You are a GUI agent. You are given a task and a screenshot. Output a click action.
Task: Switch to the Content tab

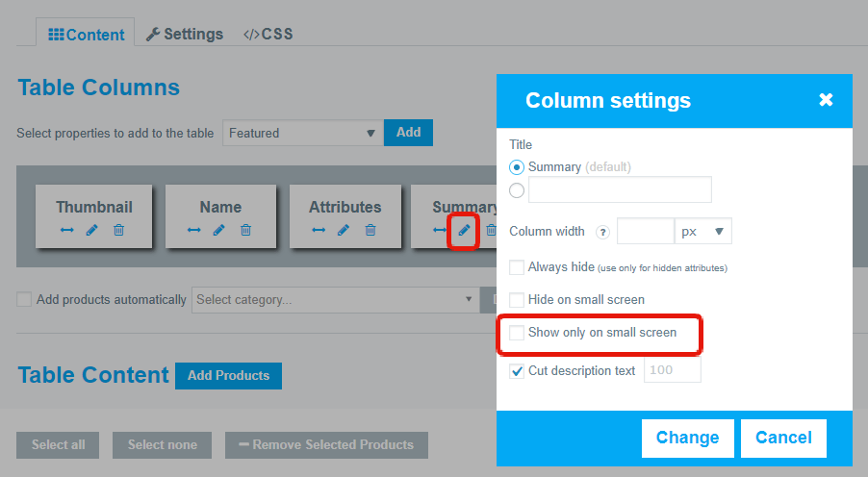(x=86, y=35)
